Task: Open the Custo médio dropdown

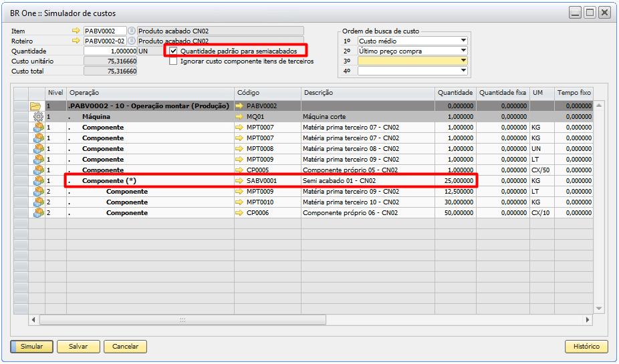Action: coord(463,41)
